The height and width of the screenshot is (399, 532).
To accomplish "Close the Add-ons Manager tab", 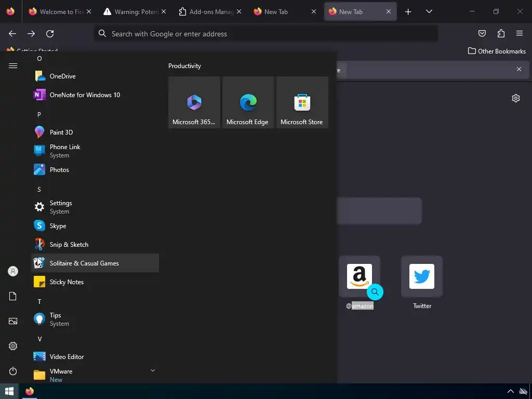I will point(239,11).
